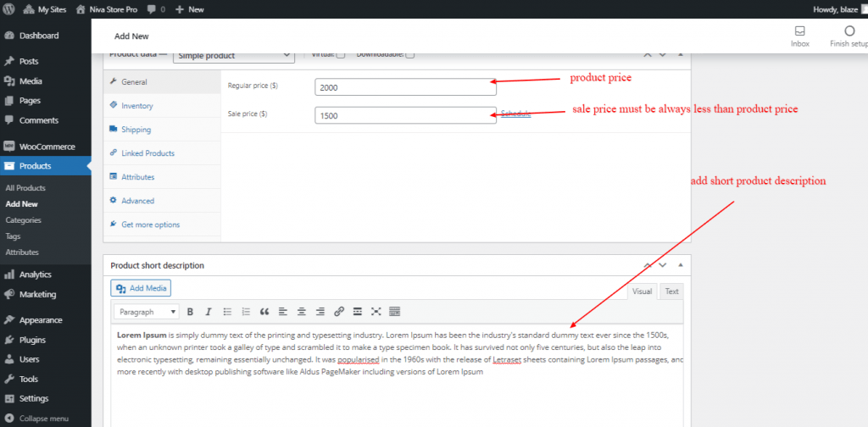The width and height of the screenshot is (868, 427).
Task: Insert Read More tag icon
Action: 358,312
